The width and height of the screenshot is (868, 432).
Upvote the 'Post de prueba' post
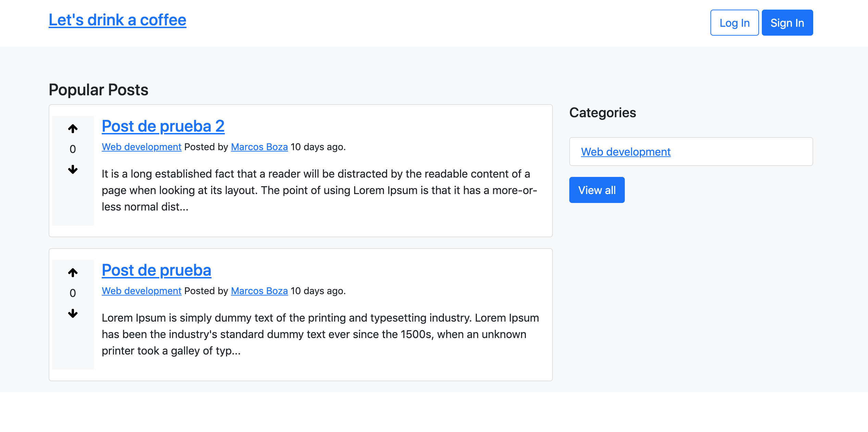(73, 273)
